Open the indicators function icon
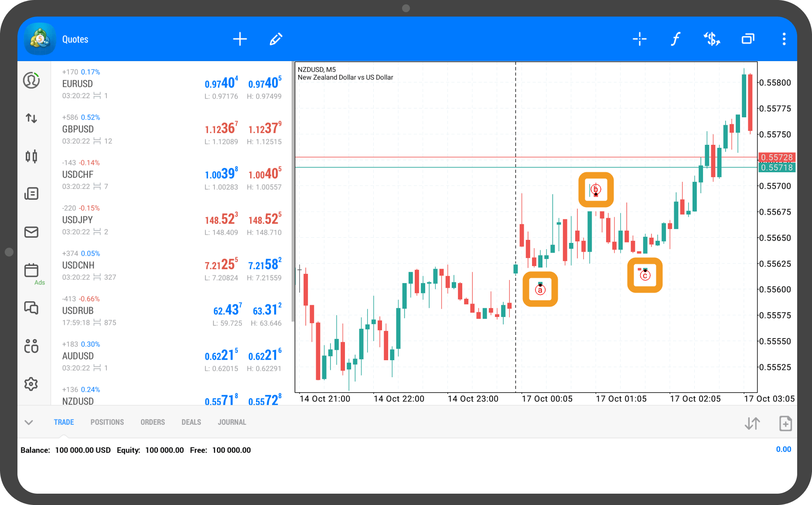 click(675, 39)
